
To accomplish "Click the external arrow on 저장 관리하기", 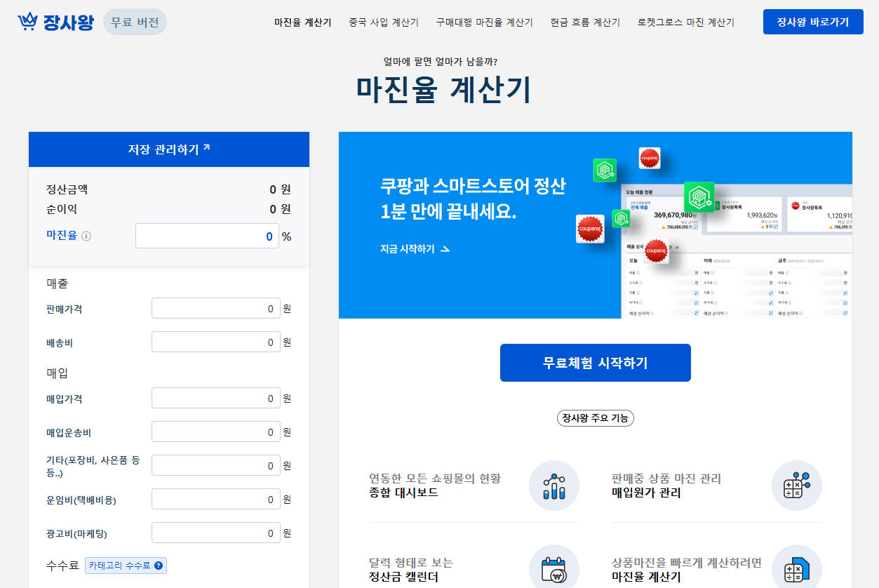I will click(206, 147).
